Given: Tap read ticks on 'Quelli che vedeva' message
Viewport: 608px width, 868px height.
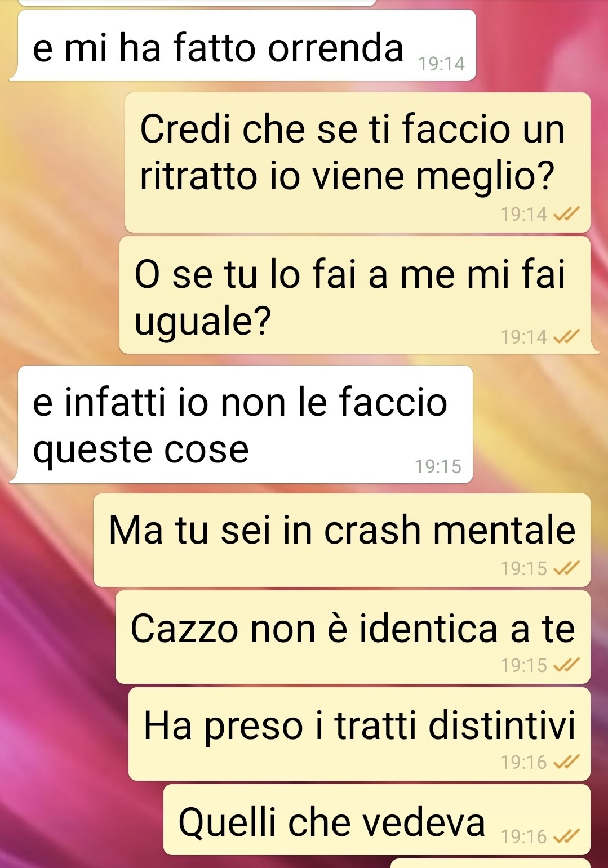Looking at the screenshot, I should click(566, 836).
